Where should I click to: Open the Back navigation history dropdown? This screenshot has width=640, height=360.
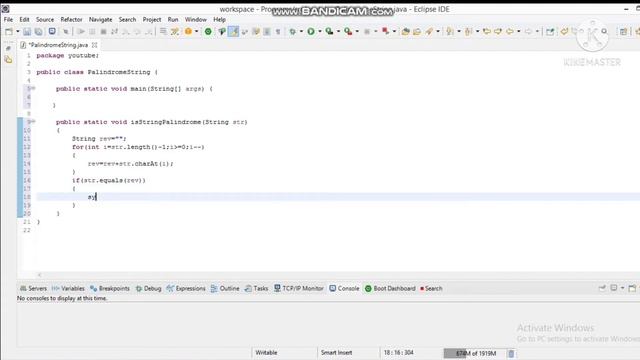click(519, 31)
